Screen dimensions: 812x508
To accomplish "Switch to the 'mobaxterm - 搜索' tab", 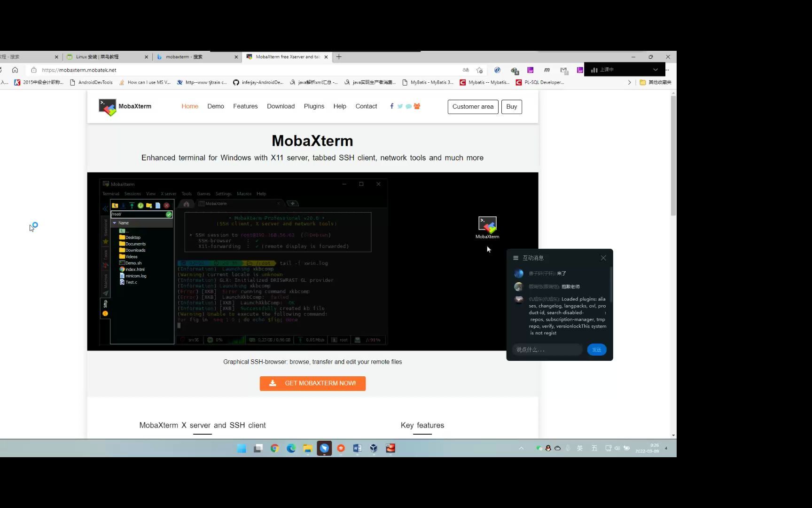I will coord(197,57).
